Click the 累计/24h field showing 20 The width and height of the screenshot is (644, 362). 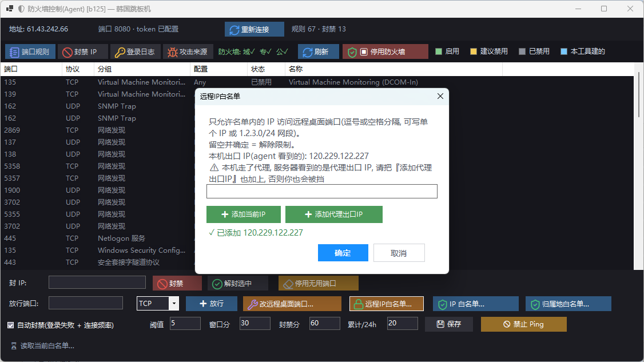[x=403, y=323]
